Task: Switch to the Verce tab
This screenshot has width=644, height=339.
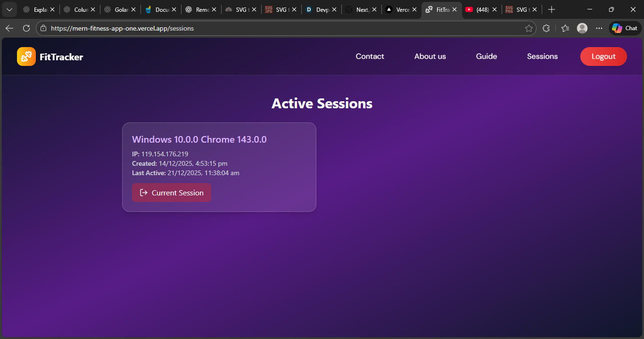Action: [x=401, y=9]
